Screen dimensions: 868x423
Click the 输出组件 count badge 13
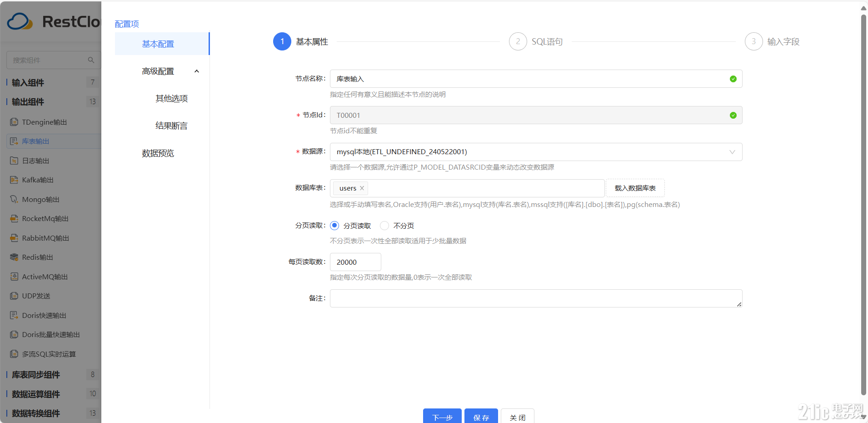pos(93,101)
